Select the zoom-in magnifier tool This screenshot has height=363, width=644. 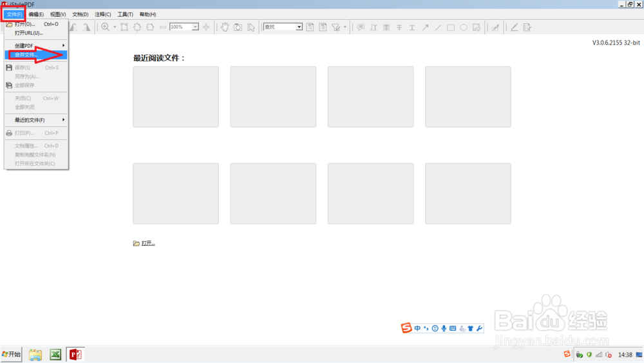[x=106, y=27]
